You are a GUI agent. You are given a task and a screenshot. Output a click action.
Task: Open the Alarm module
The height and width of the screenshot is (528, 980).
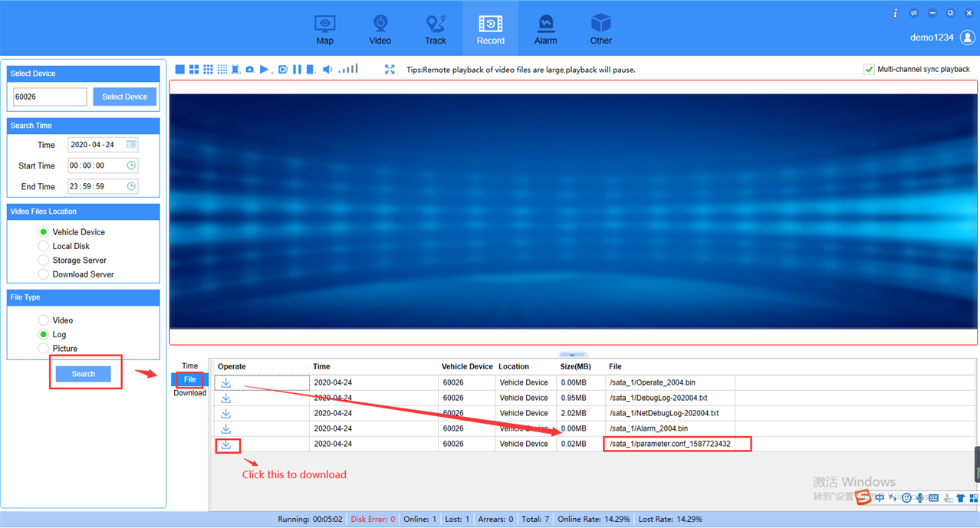(x=545, y=29)
